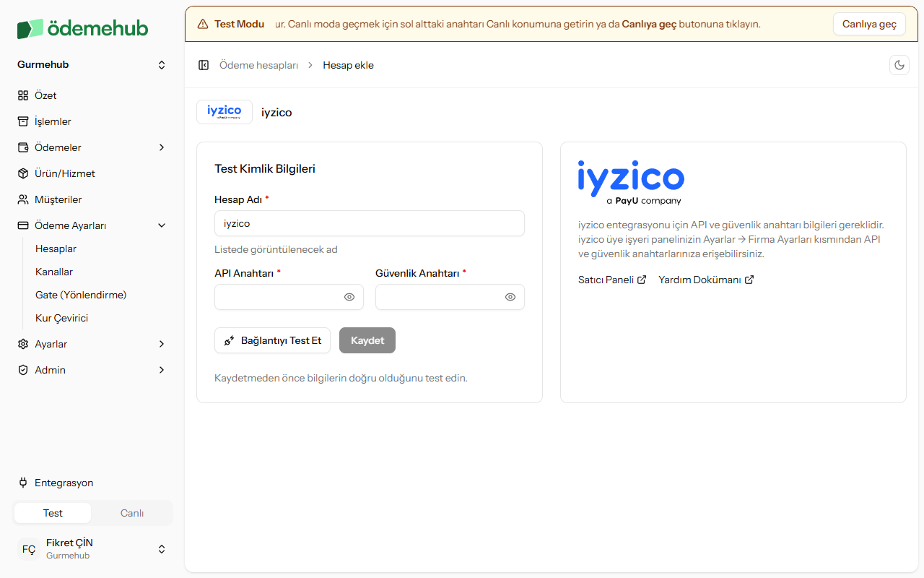Click the external link icon beside Yardım Dokümanı
This screenshot has width=924, height=578.
point(749,280)
